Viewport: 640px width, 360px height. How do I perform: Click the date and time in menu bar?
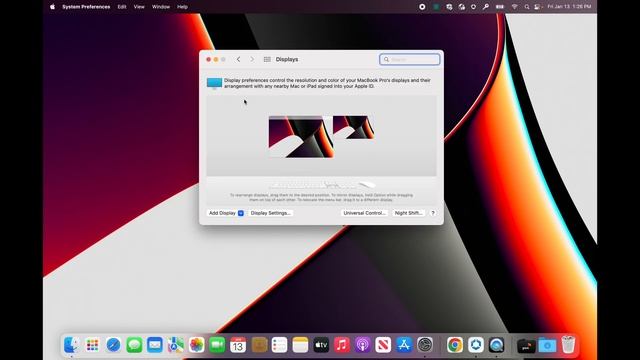click(569, 7)
